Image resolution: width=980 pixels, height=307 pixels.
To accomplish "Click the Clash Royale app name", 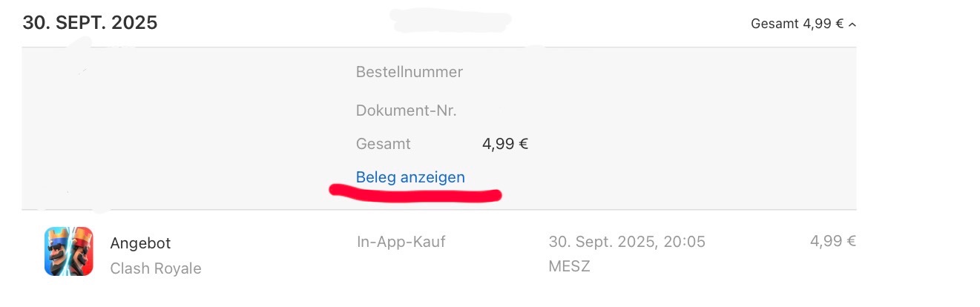I will tap(156, 268).
